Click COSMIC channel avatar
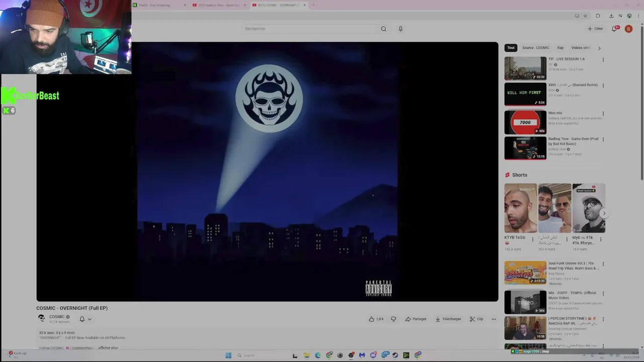Viewport: 644px width, 362px height. [42, 318]
